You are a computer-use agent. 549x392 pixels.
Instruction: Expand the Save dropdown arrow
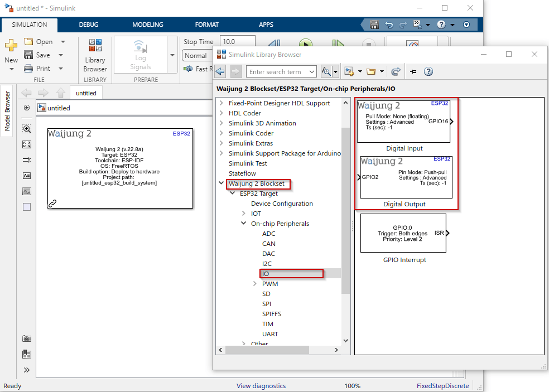61,55
